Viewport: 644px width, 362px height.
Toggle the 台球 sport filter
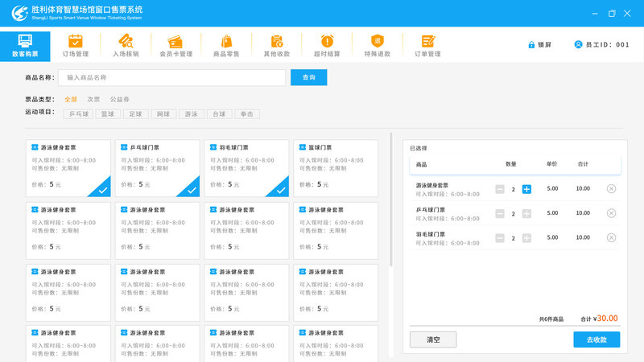(x=219, y=114)
